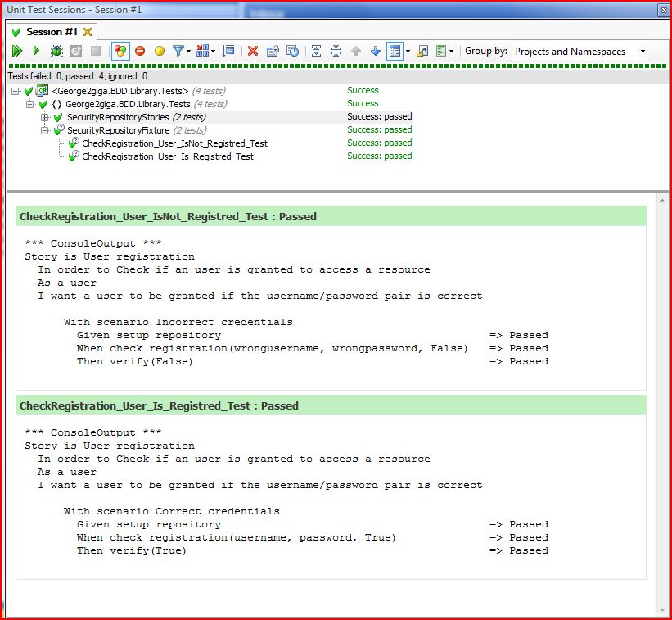Close the Unit Test Sessions window
The width and height of the screenshot is (672, 620).
tap(664, 11)
